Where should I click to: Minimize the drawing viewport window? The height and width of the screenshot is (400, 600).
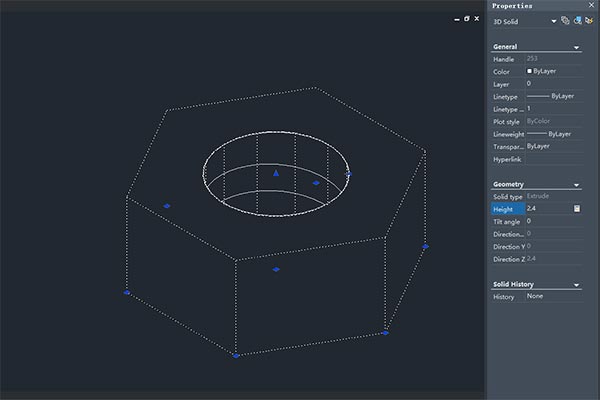pyautogui.click(x=457, y=19)
